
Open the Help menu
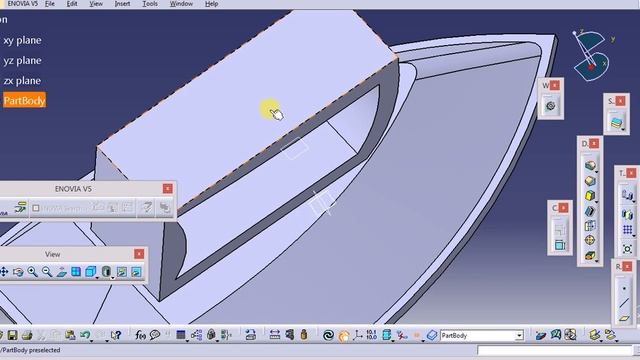211,4
